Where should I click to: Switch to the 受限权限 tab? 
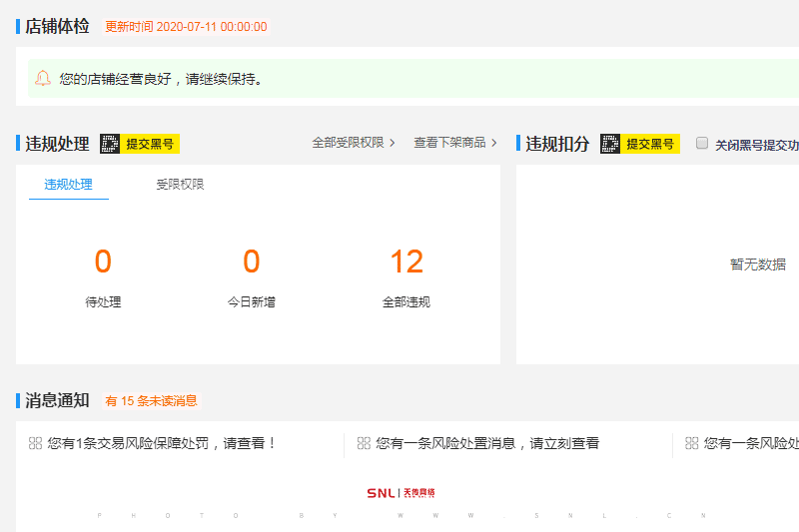point(180,185)
